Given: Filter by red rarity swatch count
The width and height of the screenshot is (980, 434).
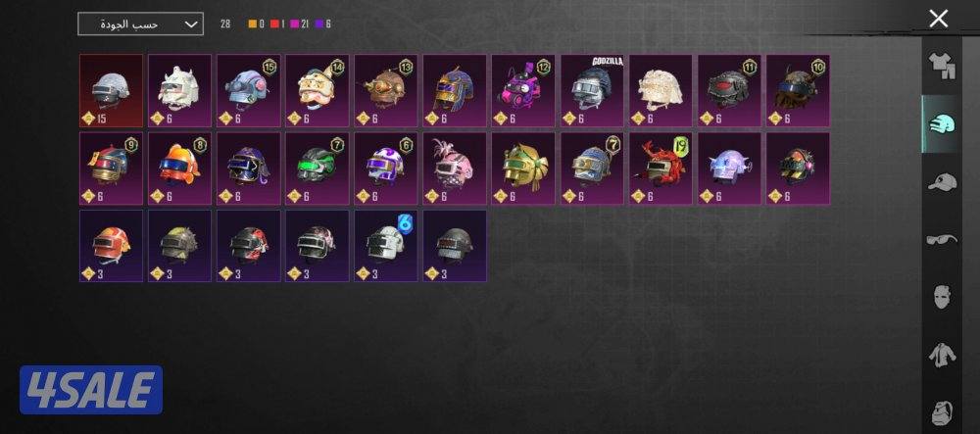Looking at the screenshot, I should pos(278,24).
